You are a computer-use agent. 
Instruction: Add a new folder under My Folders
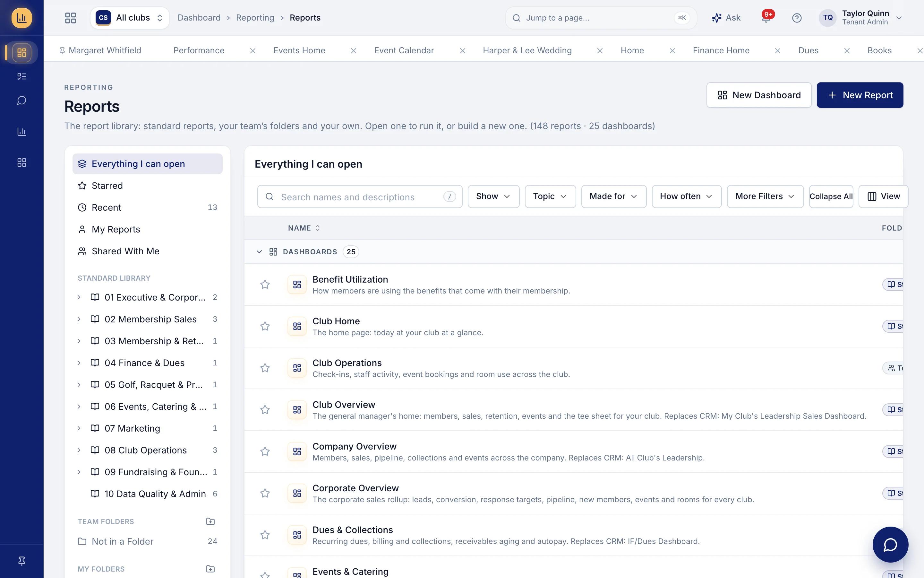click(210, 569)
